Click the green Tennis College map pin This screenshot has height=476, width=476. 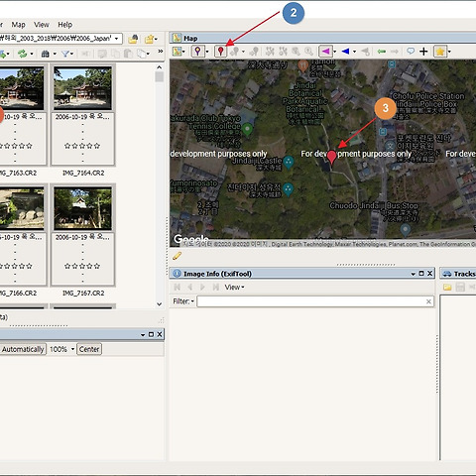(x=247, y=129)
